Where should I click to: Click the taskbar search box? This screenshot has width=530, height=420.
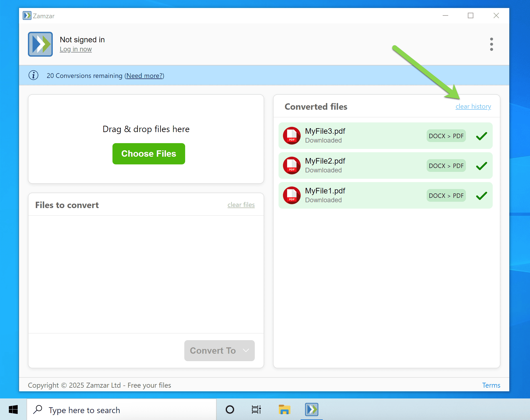pos(122,410)
